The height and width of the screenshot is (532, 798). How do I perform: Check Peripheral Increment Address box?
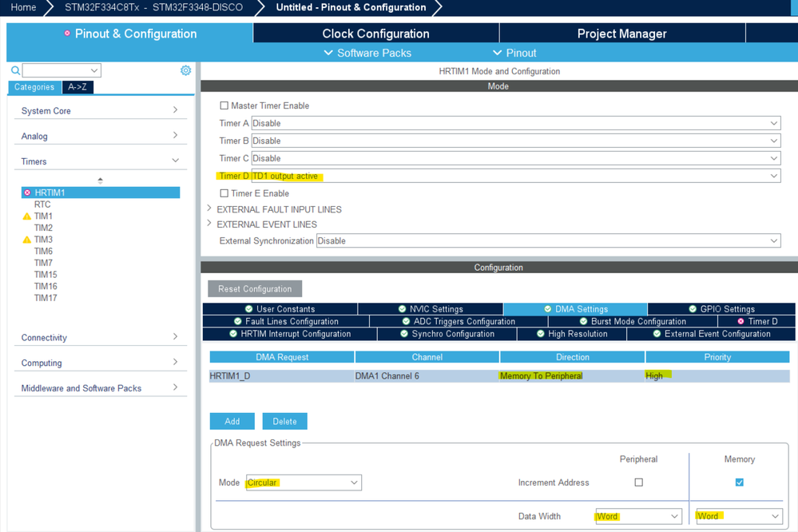coord(639,482)
